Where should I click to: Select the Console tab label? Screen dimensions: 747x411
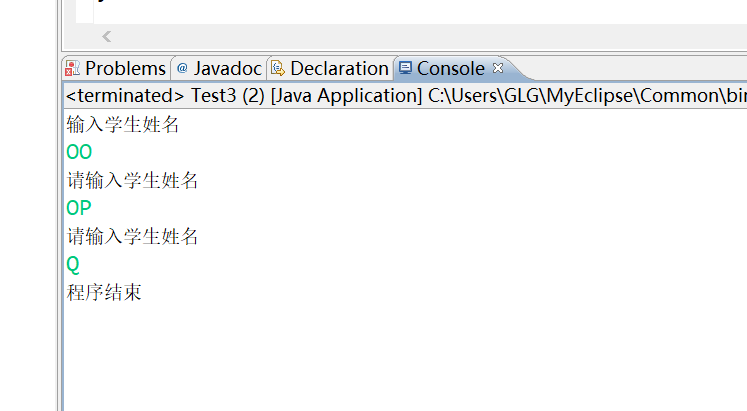pyautogui.click(x=450, y=69)
